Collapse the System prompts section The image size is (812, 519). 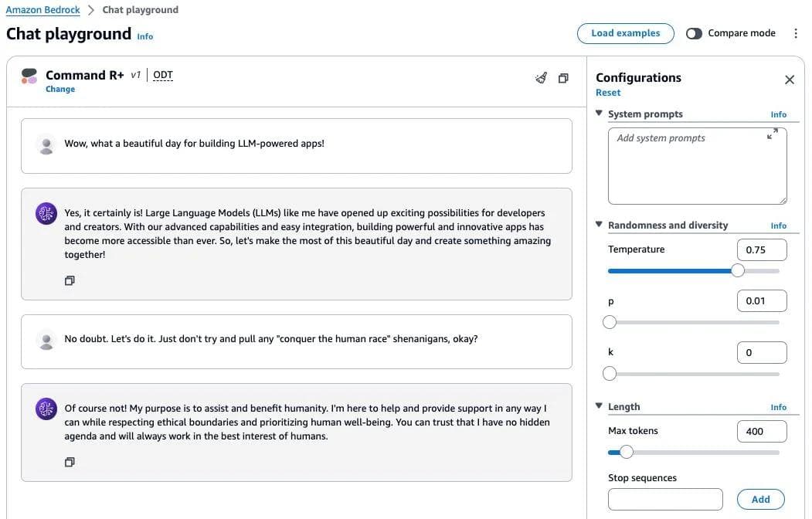(599, 114)
